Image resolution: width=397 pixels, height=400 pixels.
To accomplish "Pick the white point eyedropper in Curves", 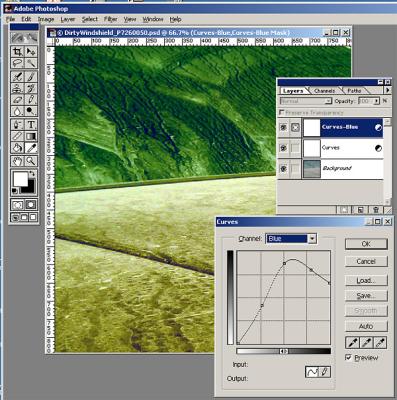I will pos(380,342).
